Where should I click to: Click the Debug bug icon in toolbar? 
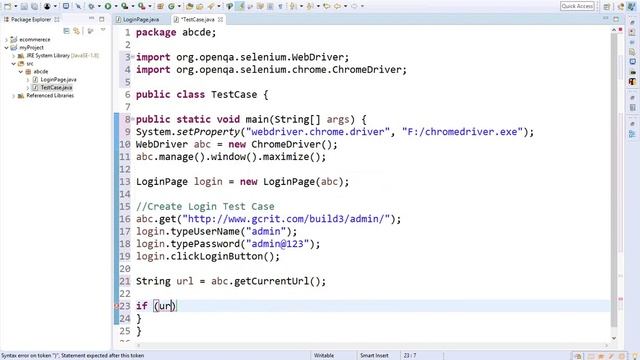91,6
